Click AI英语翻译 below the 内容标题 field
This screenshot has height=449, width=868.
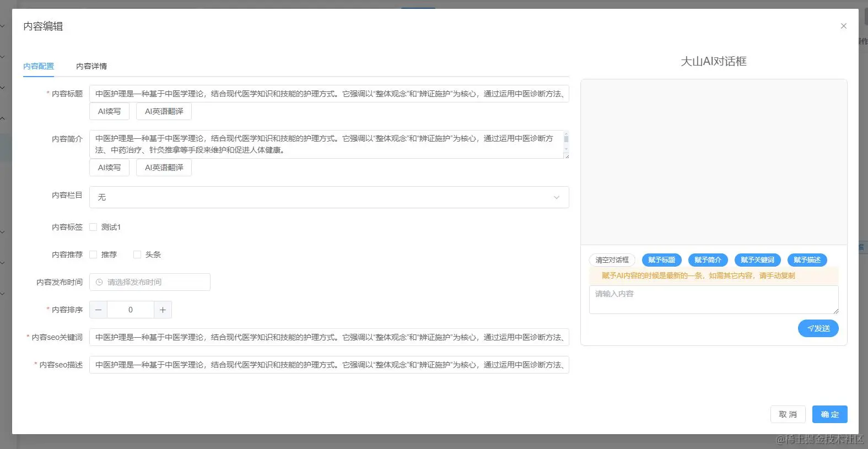point(164,111)
